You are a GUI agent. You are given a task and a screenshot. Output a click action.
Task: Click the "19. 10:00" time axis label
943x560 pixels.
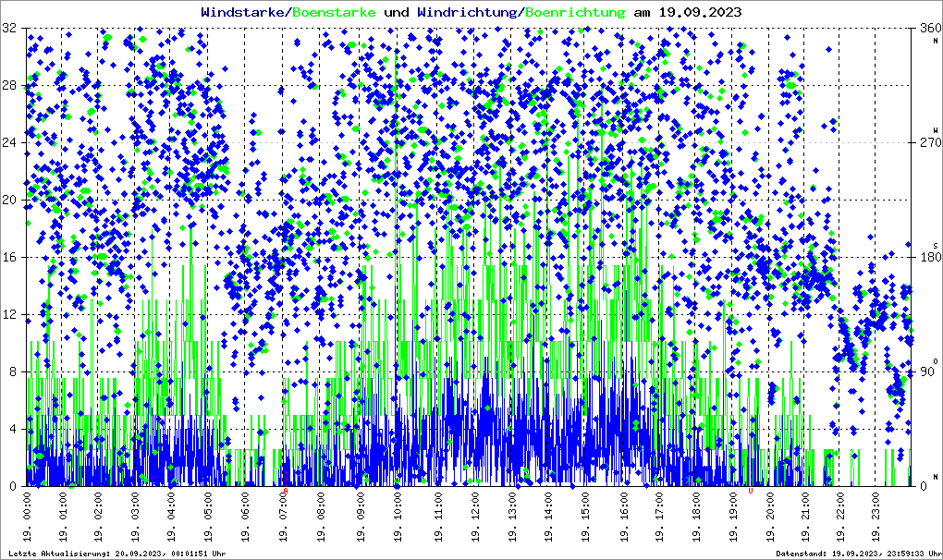point(398,517)
